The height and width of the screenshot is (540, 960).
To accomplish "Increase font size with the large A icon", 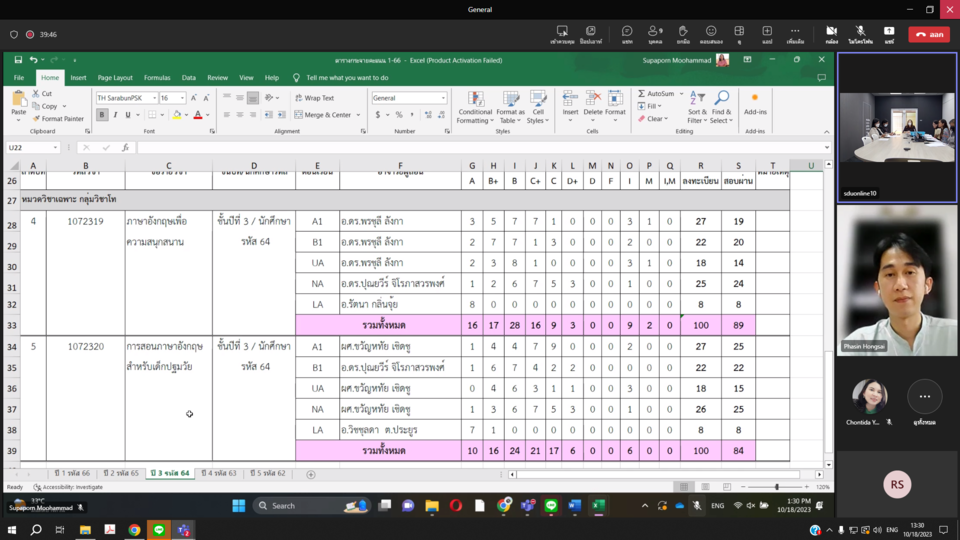I will pyautogui.click(x=193, y=98).
